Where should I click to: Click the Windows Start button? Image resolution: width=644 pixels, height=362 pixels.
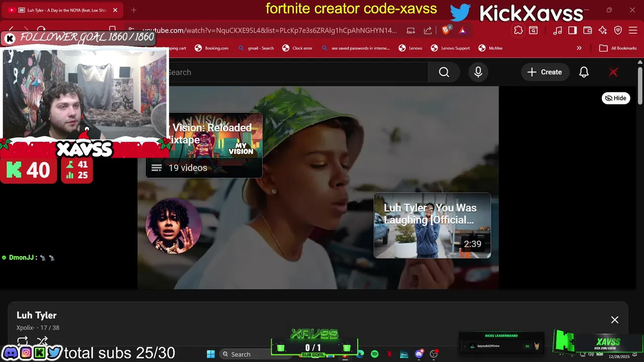point(211,354)
